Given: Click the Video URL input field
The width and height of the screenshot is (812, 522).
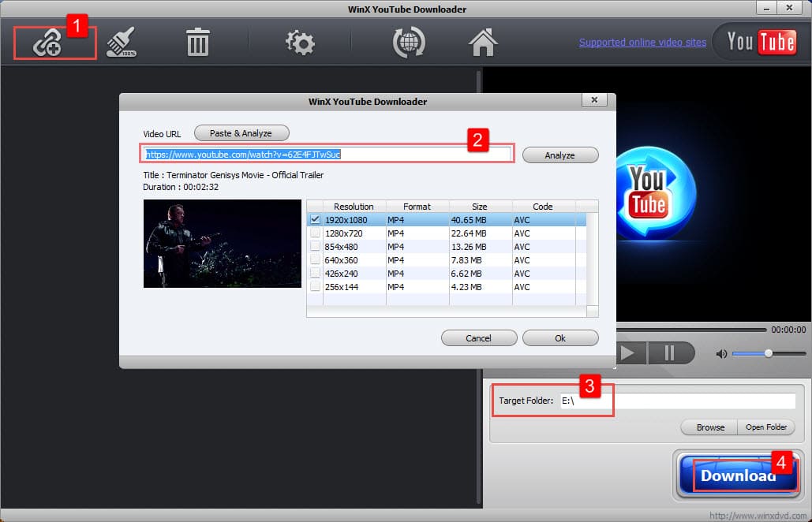Looking at the screenshot, I should click(327, 155).
